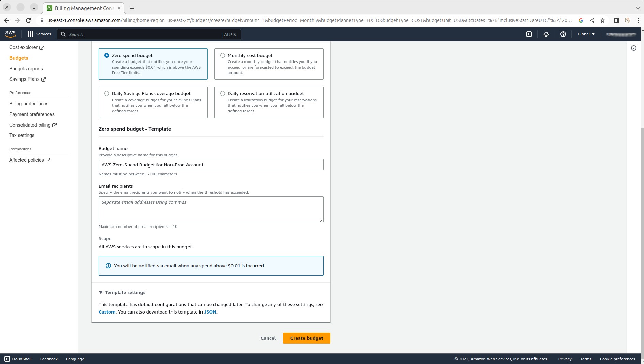Open Cookie preferences in footer
Image resolution: width=644 pixels, height=364 pixels.
pyautogui.click(x=617, y=359)
